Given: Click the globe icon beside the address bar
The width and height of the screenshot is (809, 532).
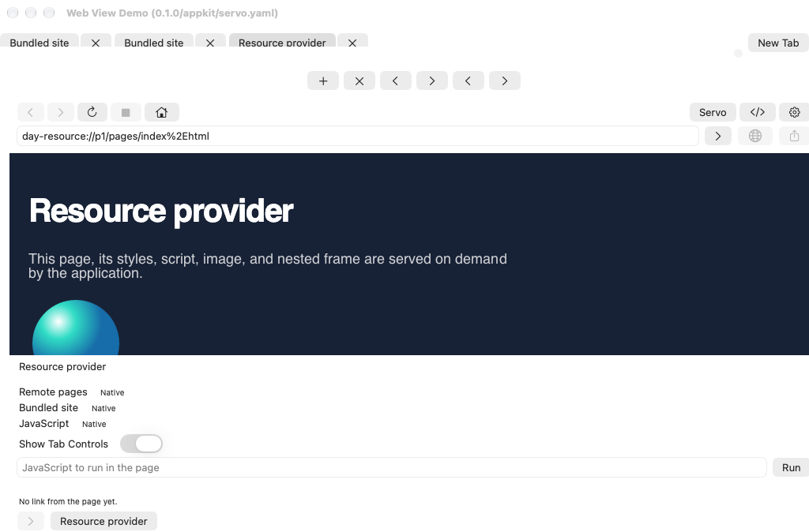Looking at the screenshot, I should coord(754,136).
